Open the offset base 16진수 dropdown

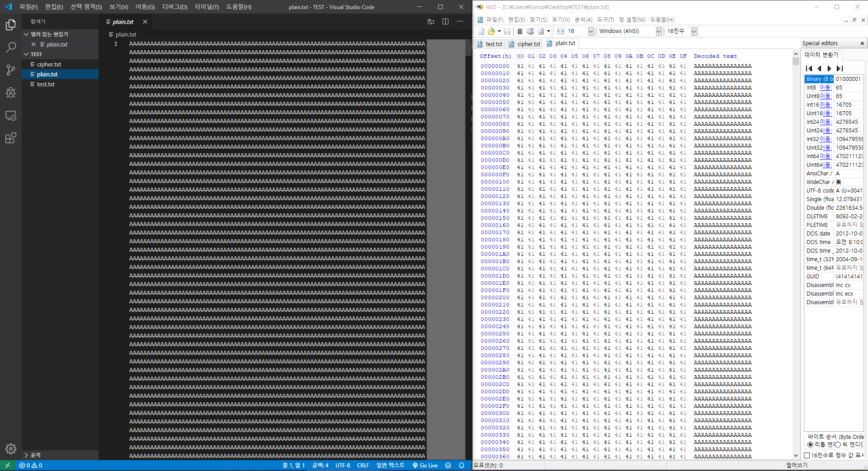(694, 31)
